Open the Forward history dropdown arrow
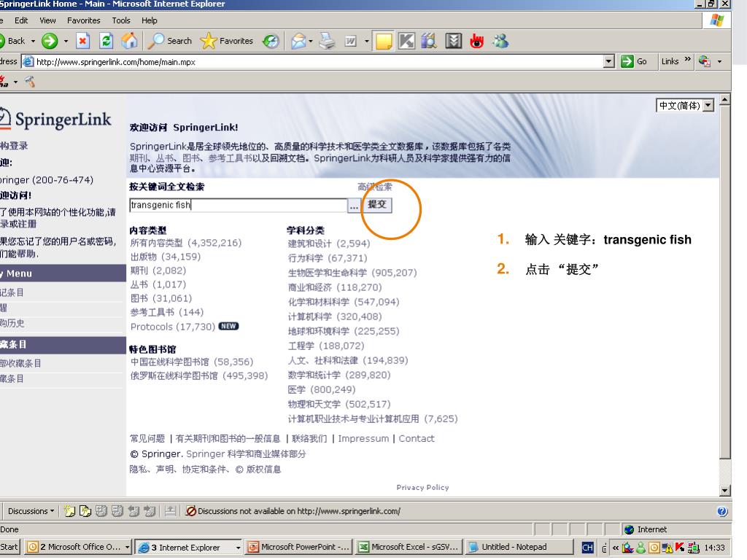Screen dimensions: 747x560 pyautogui.click(x=66, y=42)
